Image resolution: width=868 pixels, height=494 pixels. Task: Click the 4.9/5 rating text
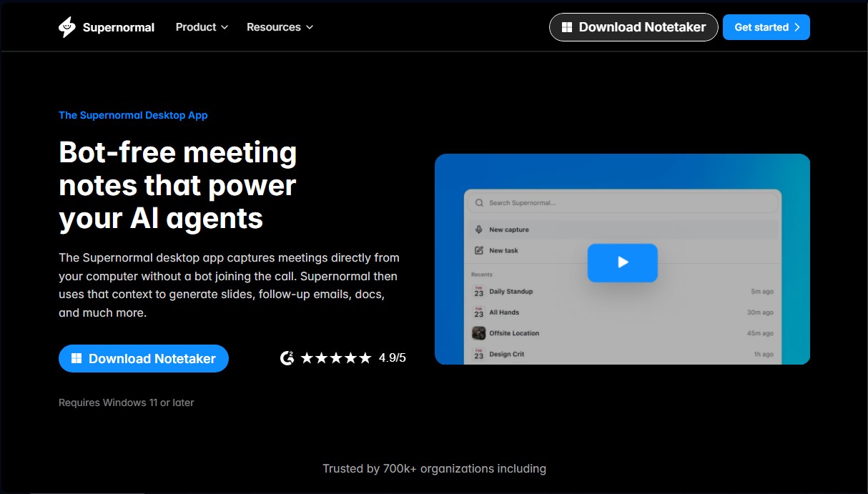pos(393,358)
